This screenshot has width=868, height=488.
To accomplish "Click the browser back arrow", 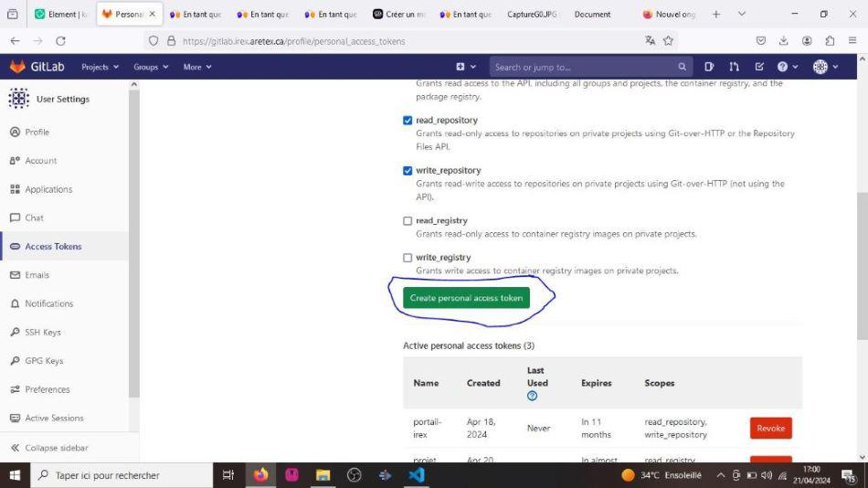I will coord(15,40).
